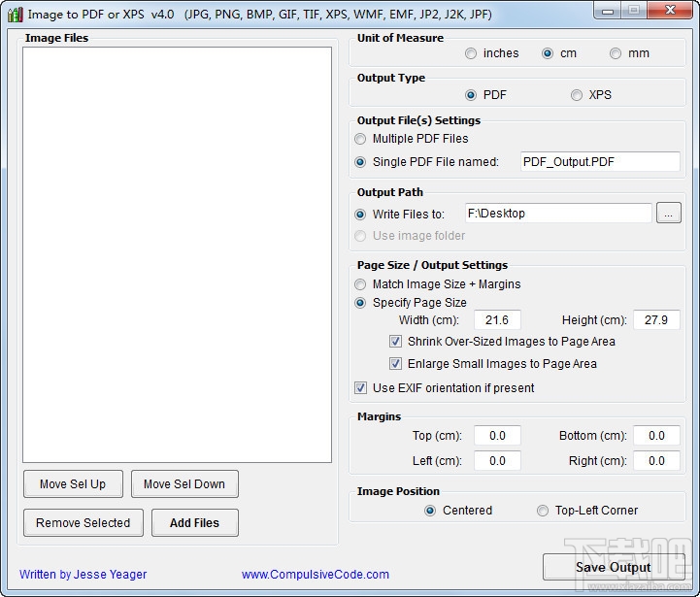
Task: Click Save Output button
Action: point(614,567)
